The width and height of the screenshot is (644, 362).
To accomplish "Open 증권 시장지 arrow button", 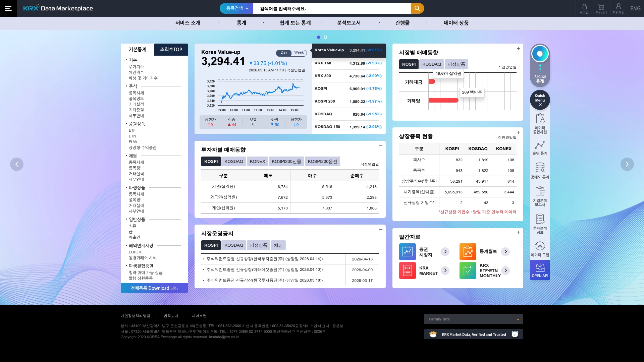I will pos(445,252).
